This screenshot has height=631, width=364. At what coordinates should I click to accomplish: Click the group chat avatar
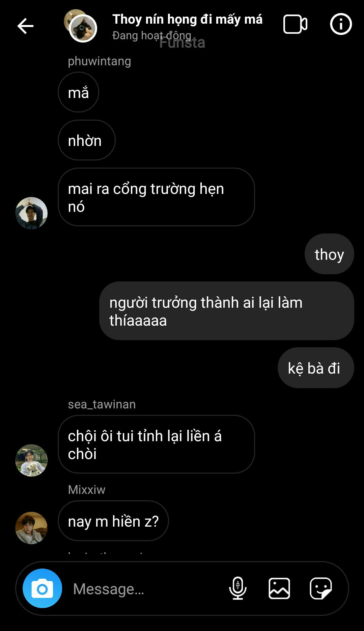point(81,26)
